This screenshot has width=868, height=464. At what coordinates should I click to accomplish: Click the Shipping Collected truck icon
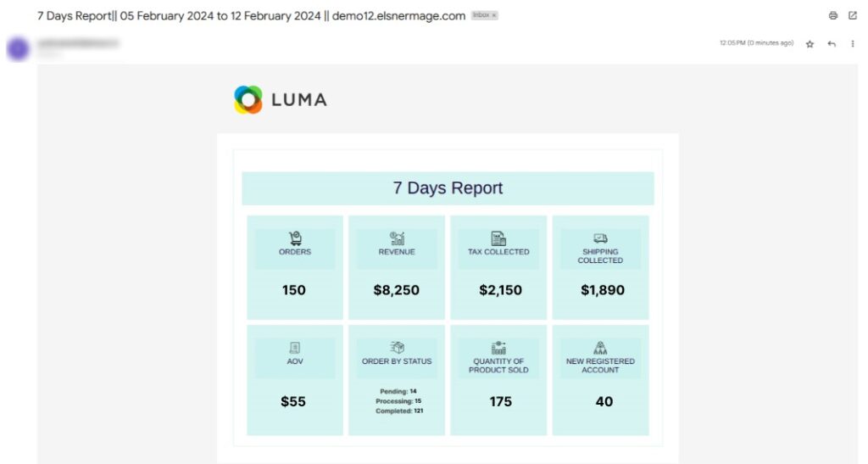pyautogui.click(x=600, y=238)
